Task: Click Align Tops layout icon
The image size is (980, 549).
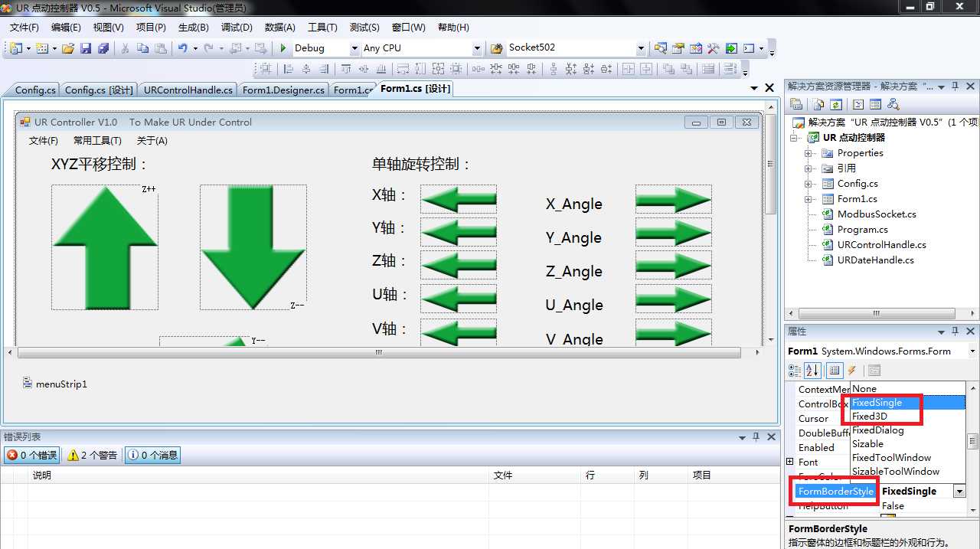Action: [345, 70]
